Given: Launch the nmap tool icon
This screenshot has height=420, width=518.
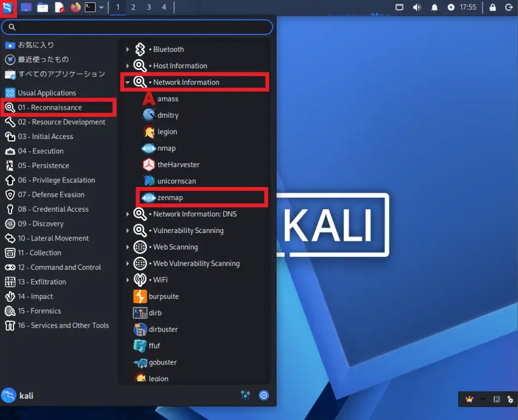Looking at the screenshot, I should pos(149,148).
